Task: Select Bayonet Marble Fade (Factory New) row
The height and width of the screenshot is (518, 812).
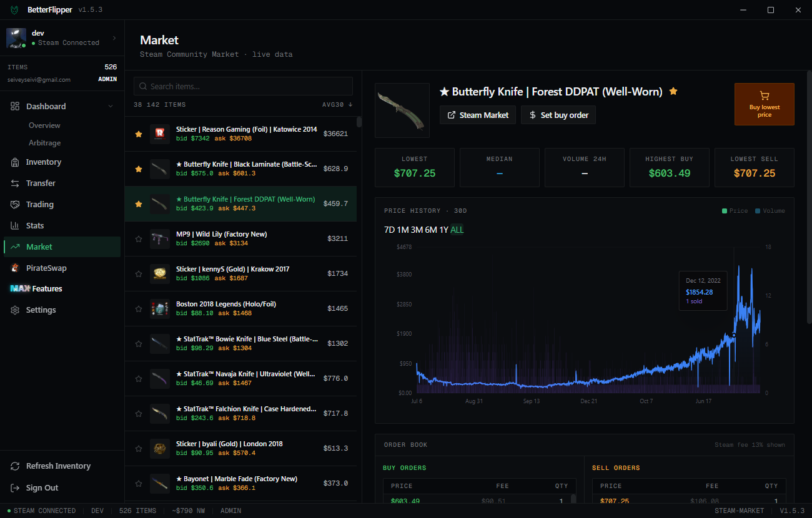Action: point(241,484)
